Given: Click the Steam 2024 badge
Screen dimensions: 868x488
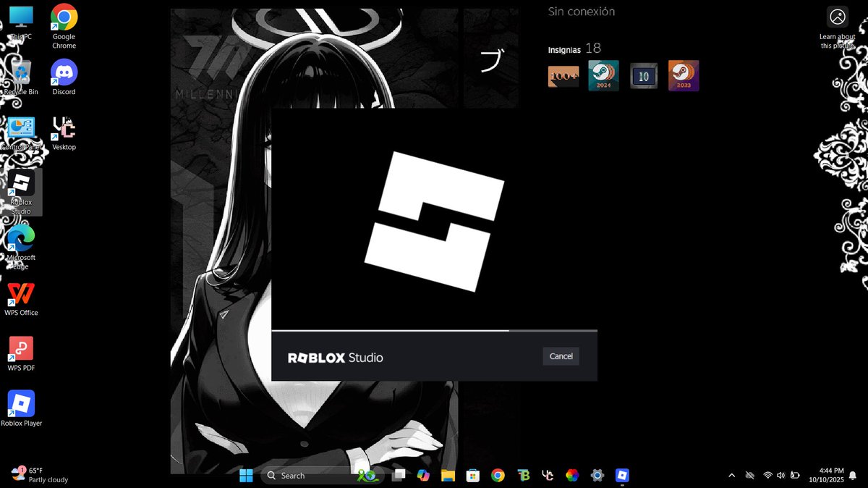Looking at the screenshot, I should click(x=603, y=75).
